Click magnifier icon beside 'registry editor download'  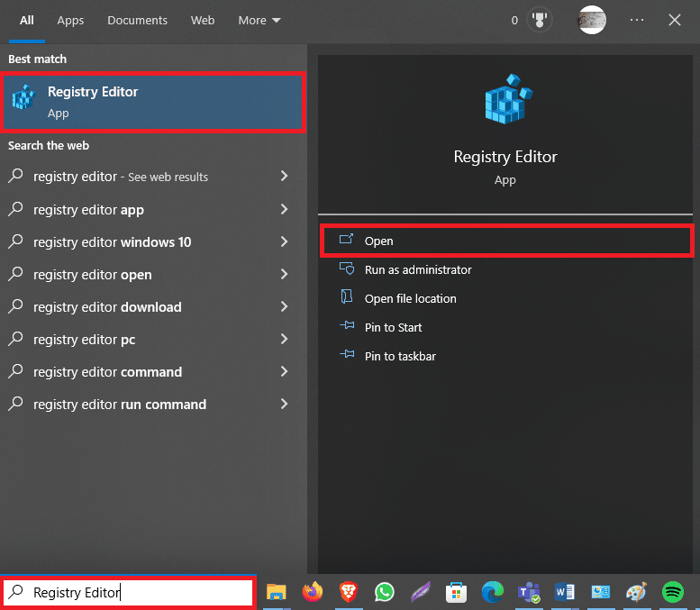tap(15, 305)
